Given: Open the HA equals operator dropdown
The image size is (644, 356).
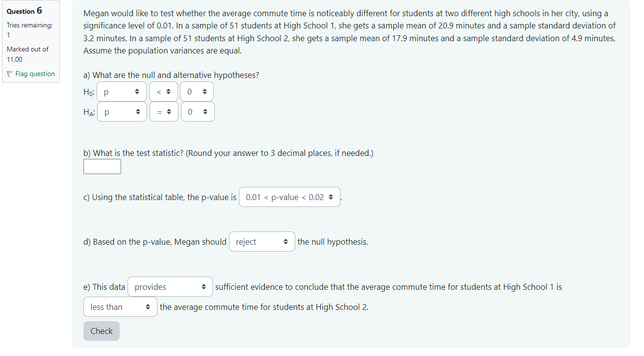Looking at the screenshot, I should tap(164, 112).
